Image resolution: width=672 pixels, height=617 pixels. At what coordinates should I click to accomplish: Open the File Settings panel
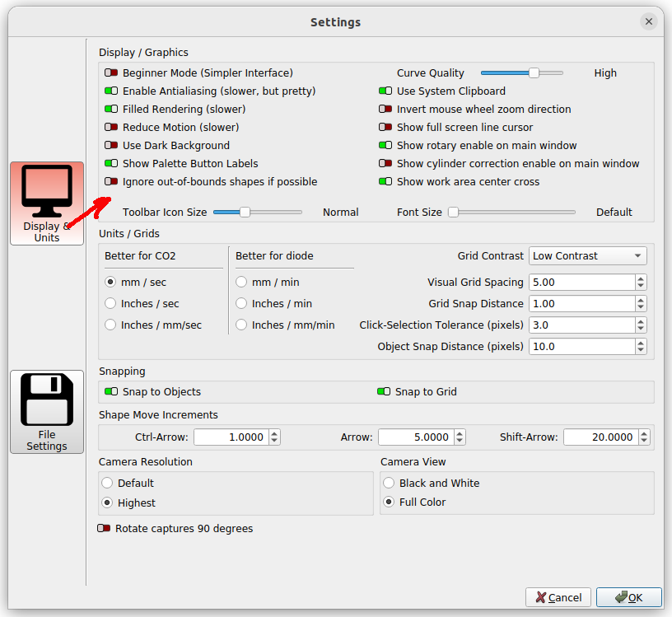[x=46, y=411]
